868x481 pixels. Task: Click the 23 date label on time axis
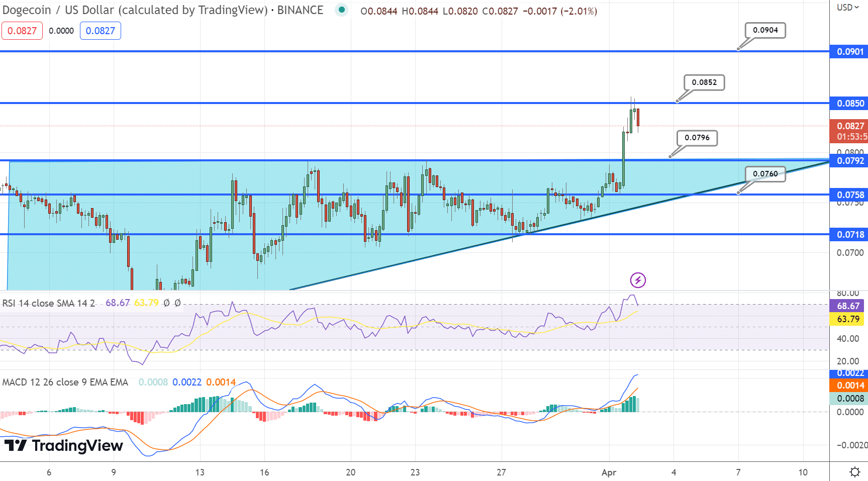(x=415, y=472)
